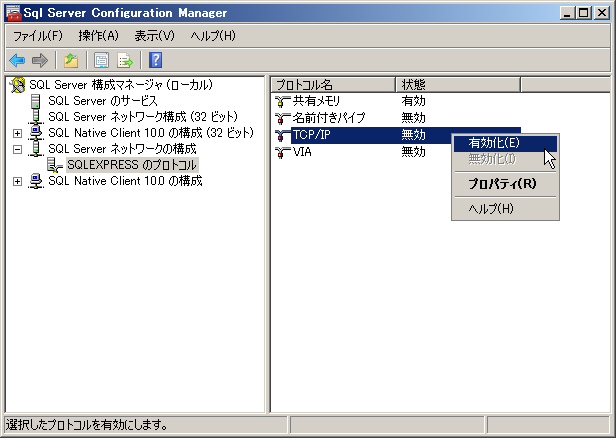Click the icon beside SQL Server ネットワーク構成 (32 ビット)

(36, 117)
